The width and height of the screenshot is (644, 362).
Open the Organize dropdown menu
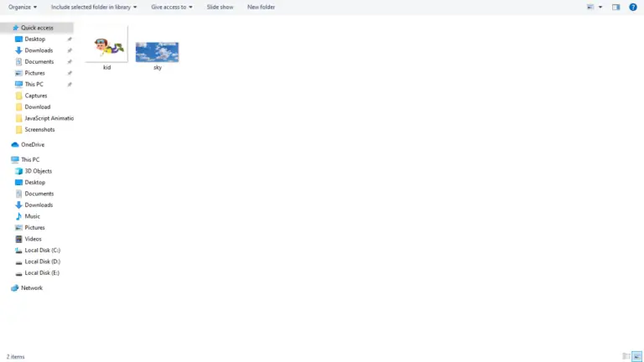23,7
